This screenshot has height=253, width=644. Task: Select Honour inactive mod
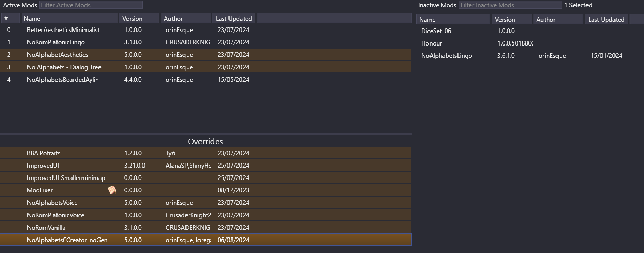tap(529, 43)
